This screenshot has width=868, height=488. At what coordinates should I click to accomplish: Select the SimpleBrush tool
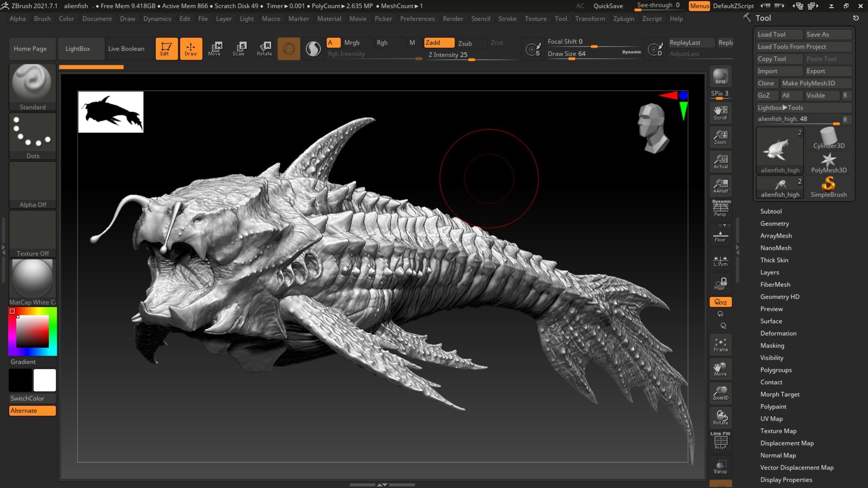[829, 187]
